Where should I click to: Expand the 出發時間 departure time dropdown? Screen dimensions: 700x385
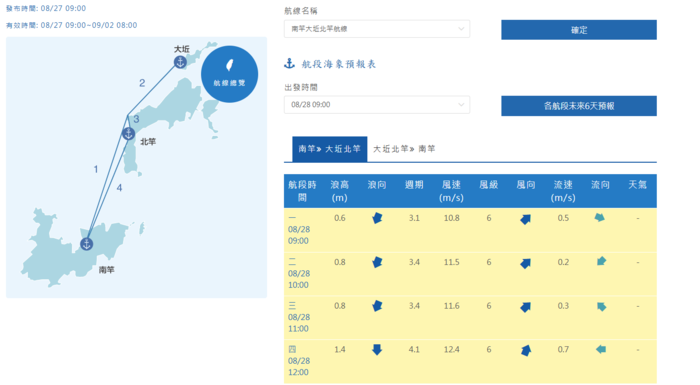[x=377, y=105]
